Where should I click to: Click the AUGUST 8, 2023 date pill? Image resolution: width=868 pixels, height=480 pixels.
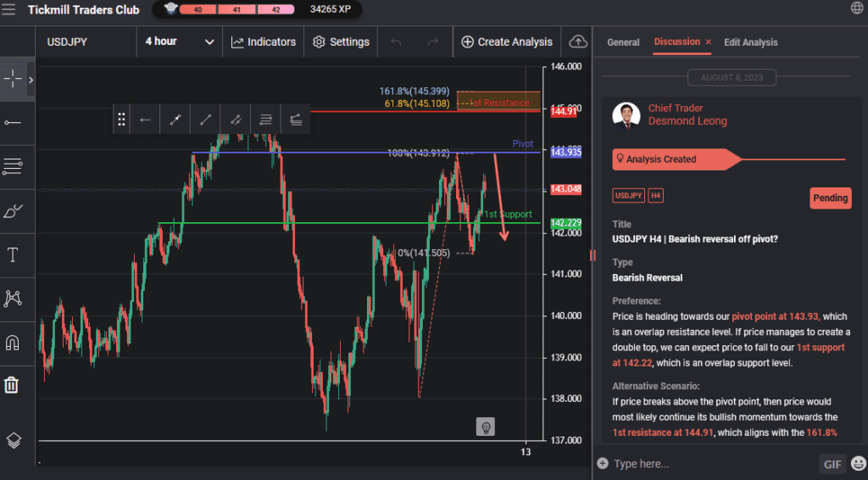pos(732,77)
